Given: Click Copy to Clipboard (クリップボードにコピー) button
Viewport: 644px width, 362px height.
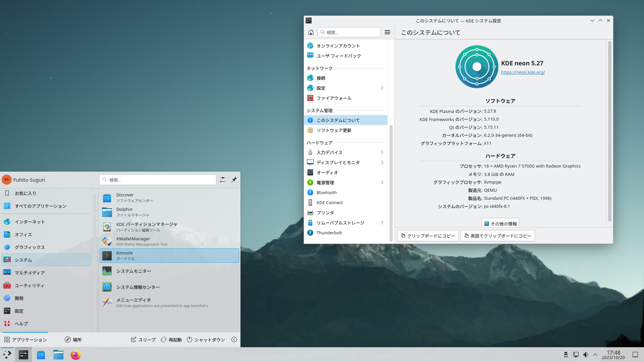Looking at the screenshot, I should (428, 236).
